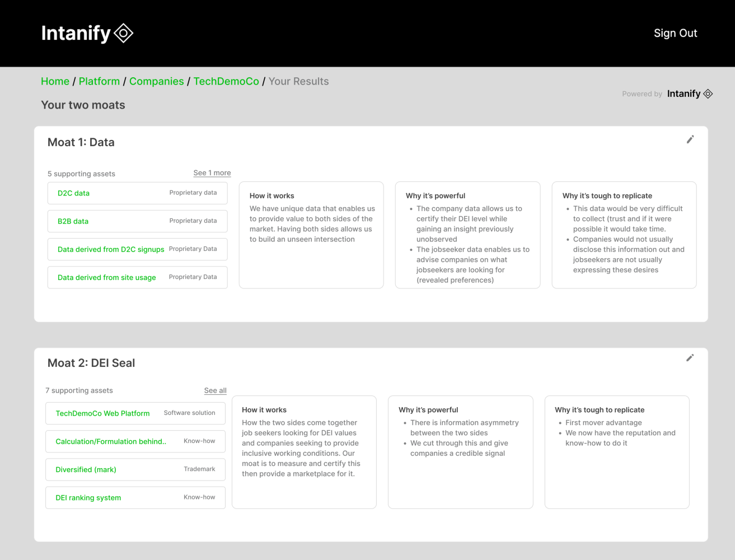Click Moat 1 Why it's tough to replicate card

coord(624,235)
